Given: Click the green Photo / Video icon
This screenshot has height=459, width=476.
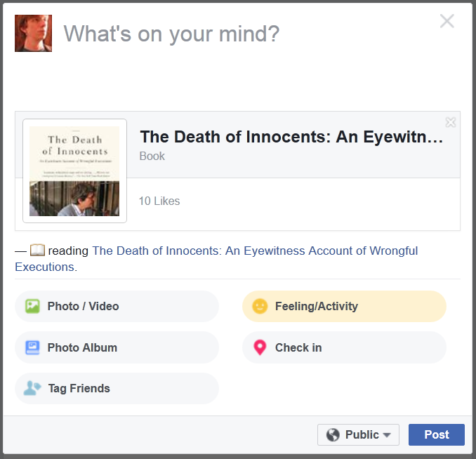Looking at the screenshot, I should click(32, 306).
